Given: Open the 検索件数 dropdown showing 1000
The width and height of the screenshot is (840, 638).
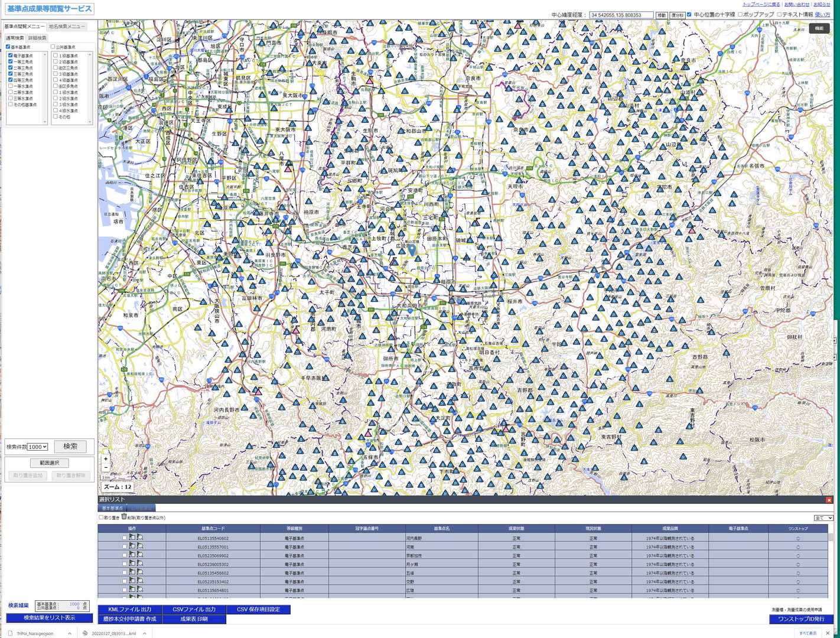Looking at the screenshot, I should (37, 447).
